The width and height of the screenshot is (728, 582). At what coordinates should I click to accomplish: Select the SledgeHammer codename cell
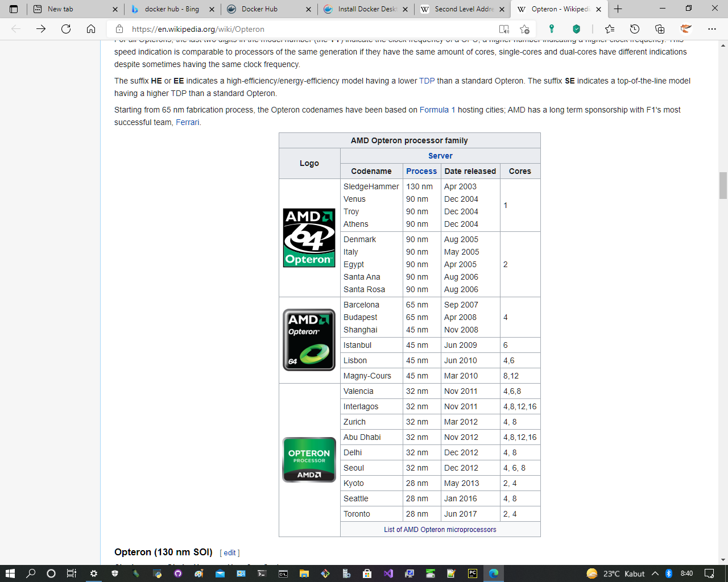[371, 186]
